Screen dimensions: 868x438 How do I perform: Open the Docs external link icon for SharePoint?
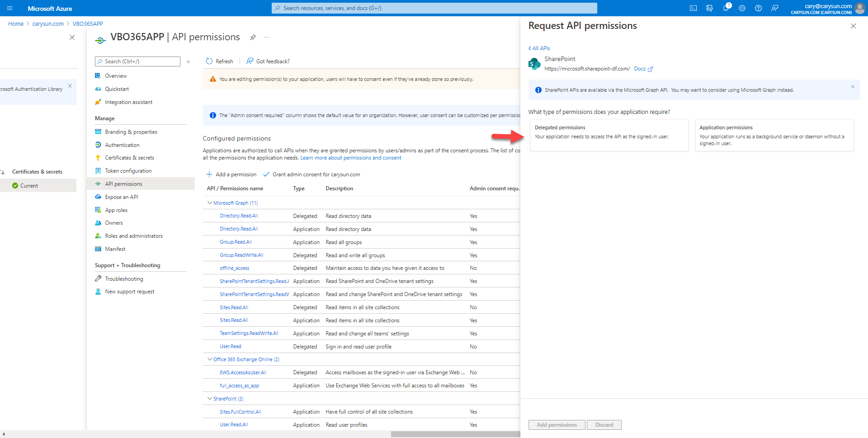(x=650, y=69)
